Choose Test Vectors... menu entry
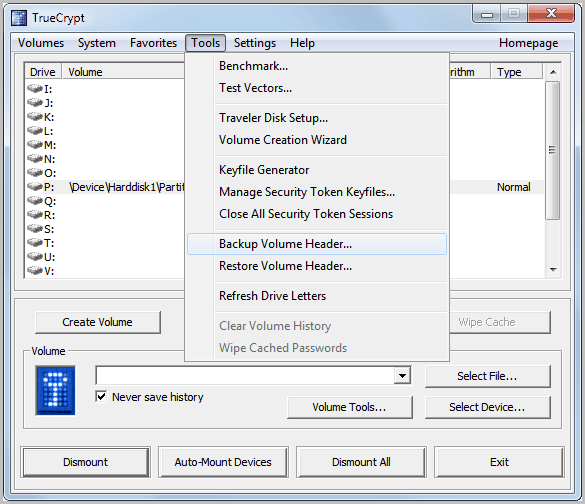Screen dimensions: 585x504 point(317,88)
